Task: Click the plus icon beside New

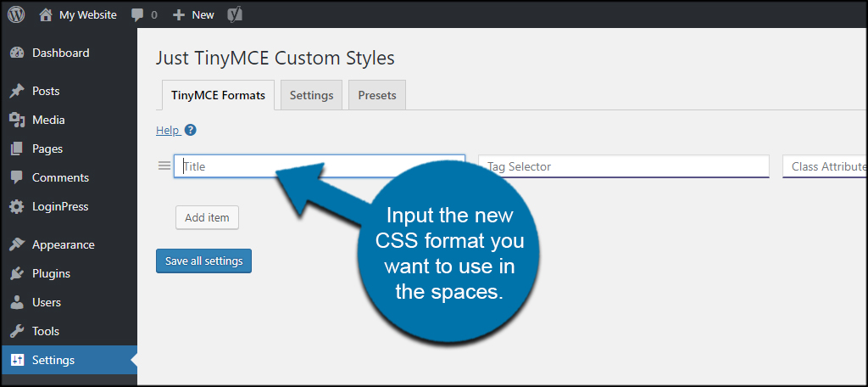Action: tap(178, 15)
